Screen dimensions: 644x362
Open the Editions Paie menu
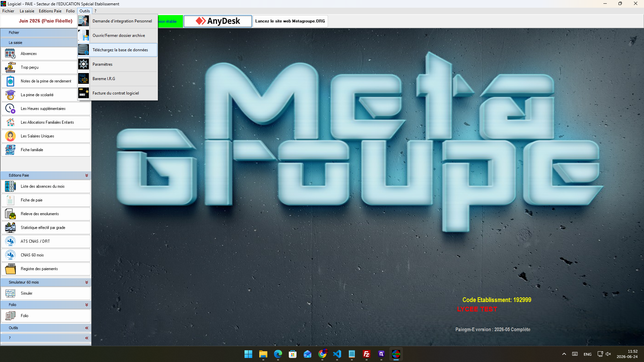(x=50, y=11)
